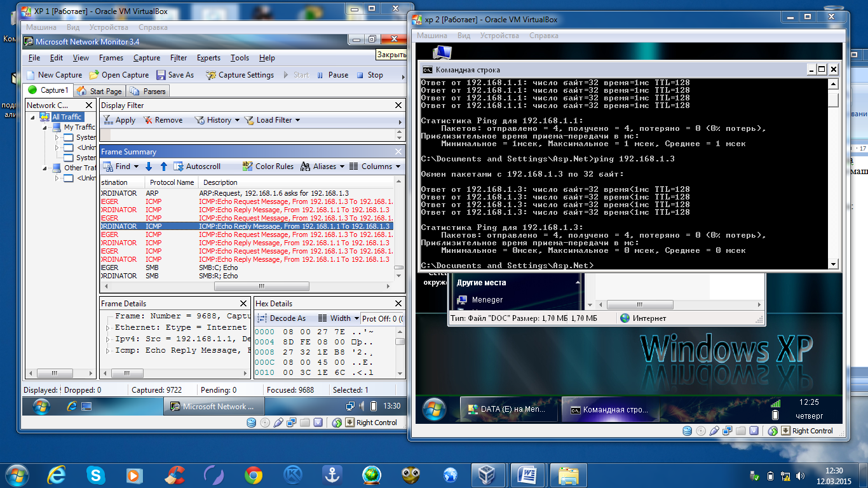This screenshot has height=488, width=868.
Task: Switch to the Start Page tab
Action: (x=99, y=91)
